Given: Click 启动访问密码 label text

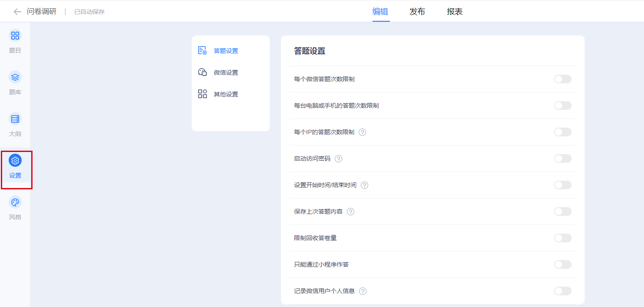Looking at the screenshot, I should 312,158.
